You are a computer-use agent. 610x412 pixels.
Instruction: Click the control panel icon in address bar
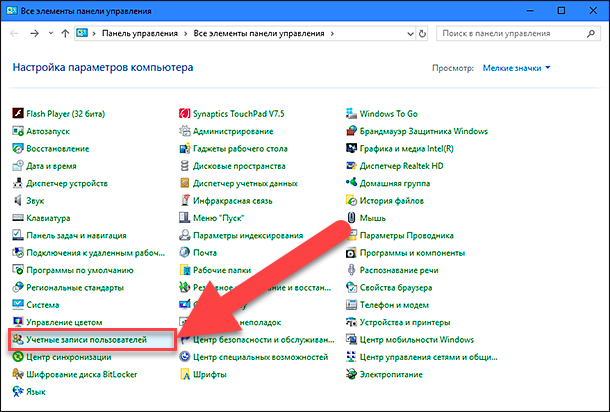pos(82,33)
